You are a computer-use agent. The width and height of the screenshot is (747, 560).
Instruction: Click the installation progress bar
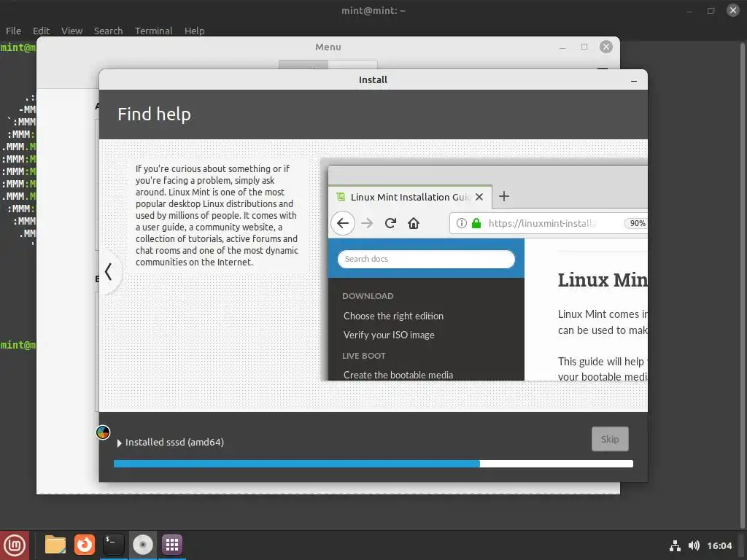click(x=373, y=464)
